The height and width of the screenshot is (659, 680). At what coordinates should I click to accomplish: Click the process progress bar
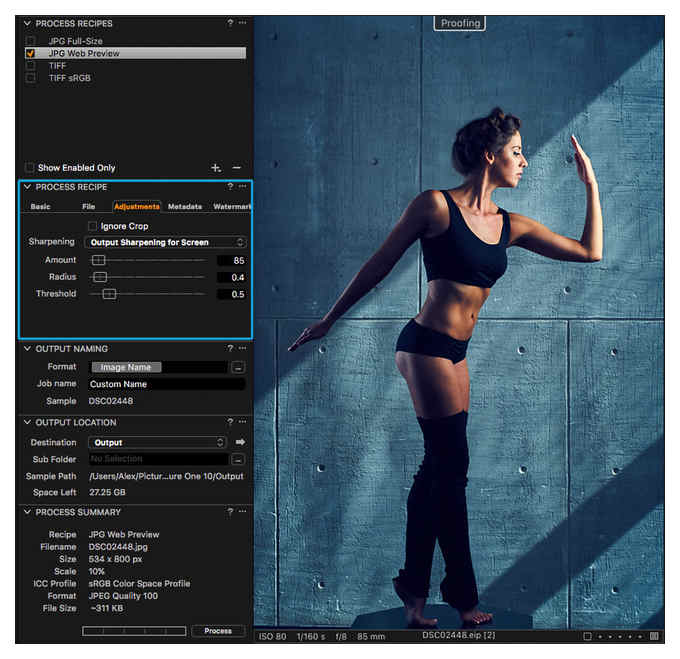coord(134,631)
